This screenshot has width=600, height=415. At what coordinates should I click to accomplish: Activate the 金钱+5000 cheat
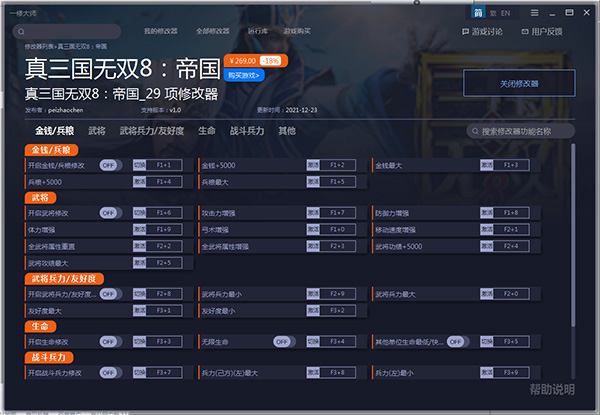pyautogui.click(x=312, y=165)
